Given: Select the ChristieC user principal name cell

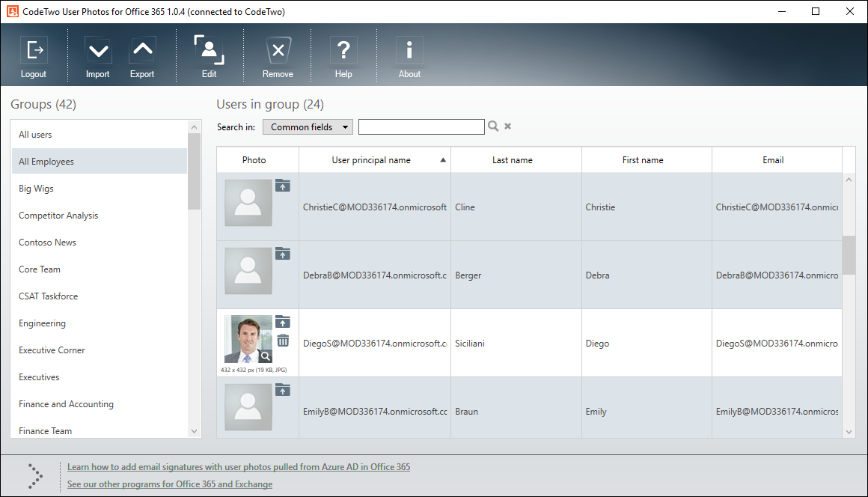Looking at the screenshot, I should tap(375, 207).
